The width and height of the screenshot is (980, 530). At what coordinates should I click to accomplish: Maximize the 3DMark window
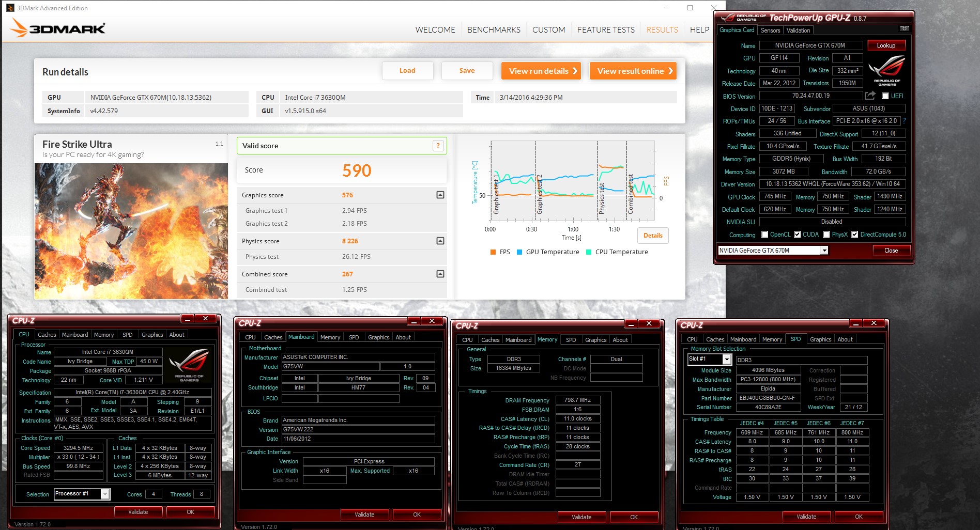click(x=690, y=8)
